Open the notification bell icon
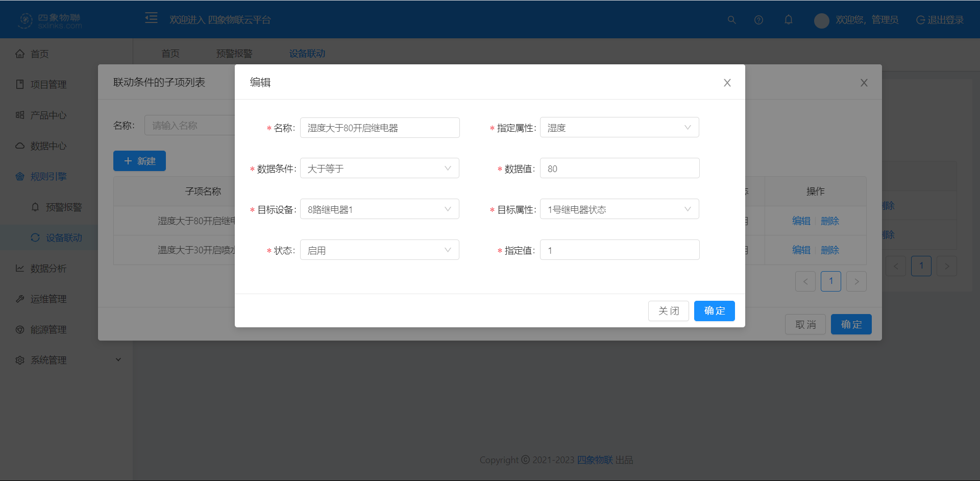 click(x=788, y=19)
